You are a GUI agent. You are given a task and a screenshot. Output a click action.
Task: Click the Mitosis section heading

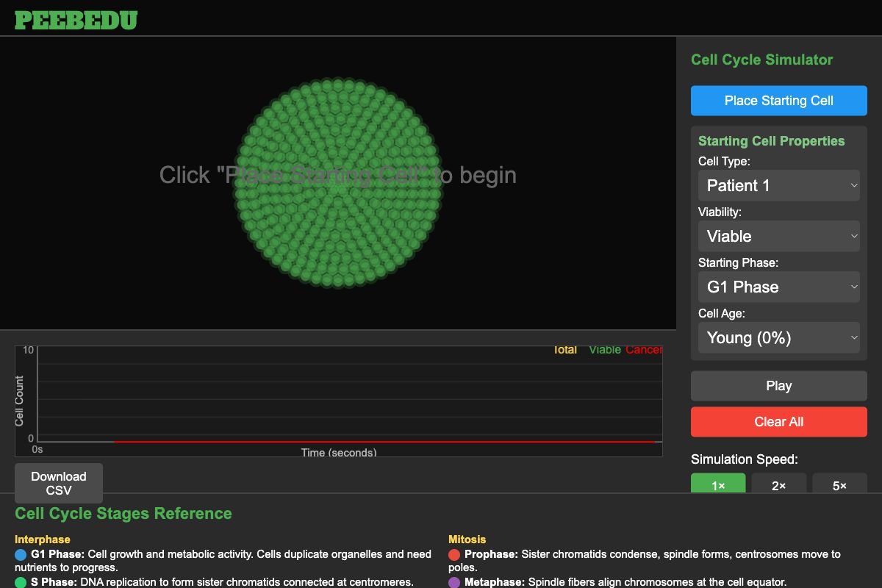coord(467,539)
